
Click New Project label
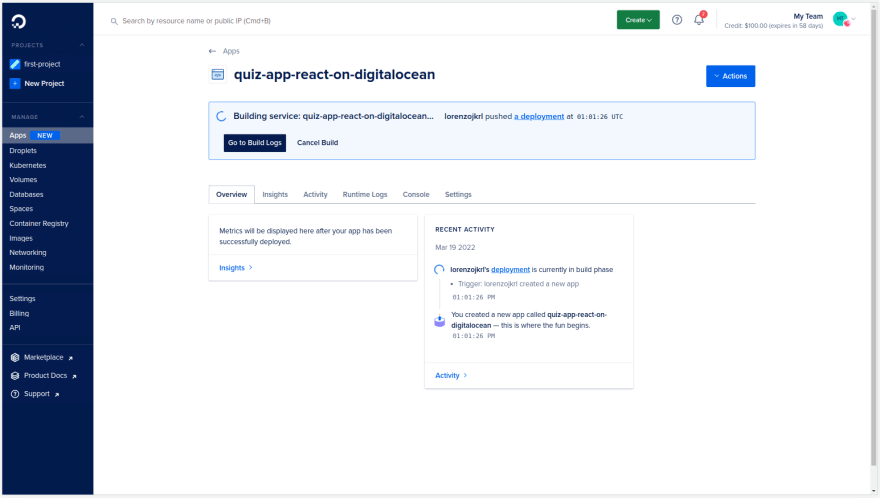(44, 84)
